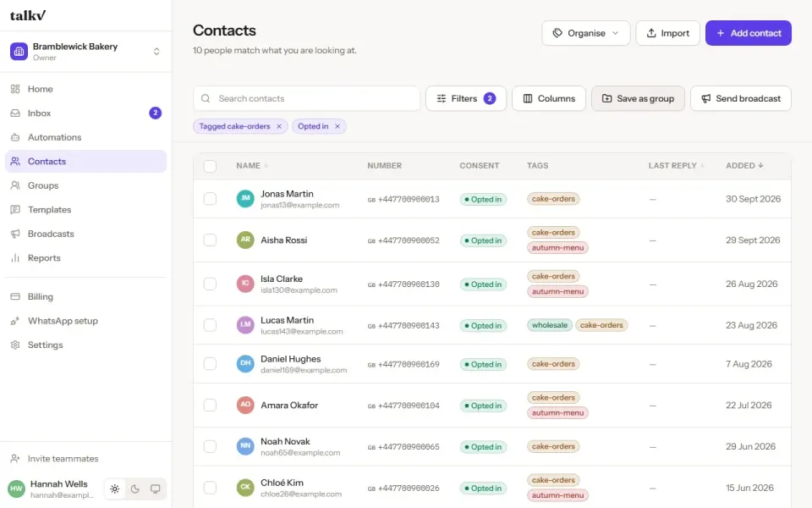This screenshot has height=508, width=812.
Task: Open Settings in the sidebar
Action: [x=86, y=345]
